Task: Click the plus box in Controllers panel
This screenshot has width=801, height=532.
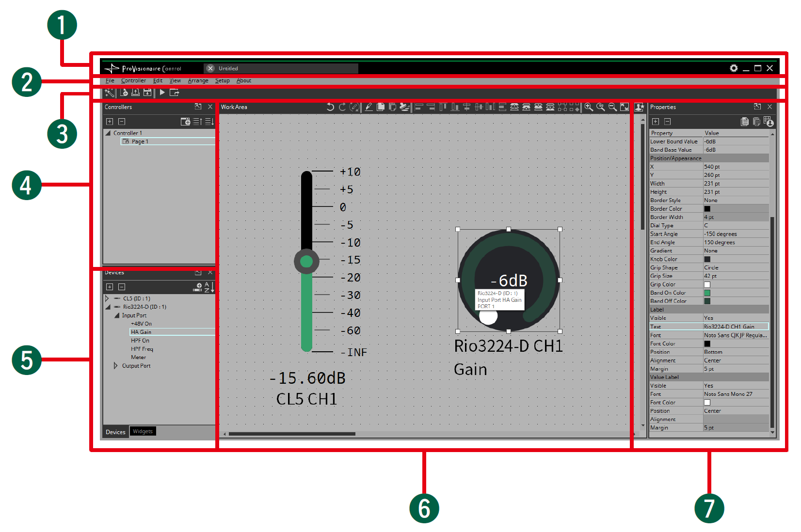Action: (110, 122)
